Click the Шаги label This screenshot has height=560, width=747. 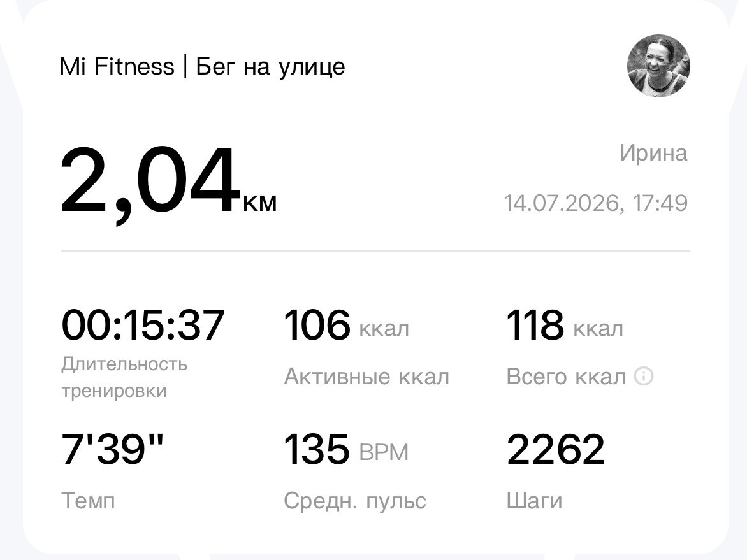[x=535, y=501]
